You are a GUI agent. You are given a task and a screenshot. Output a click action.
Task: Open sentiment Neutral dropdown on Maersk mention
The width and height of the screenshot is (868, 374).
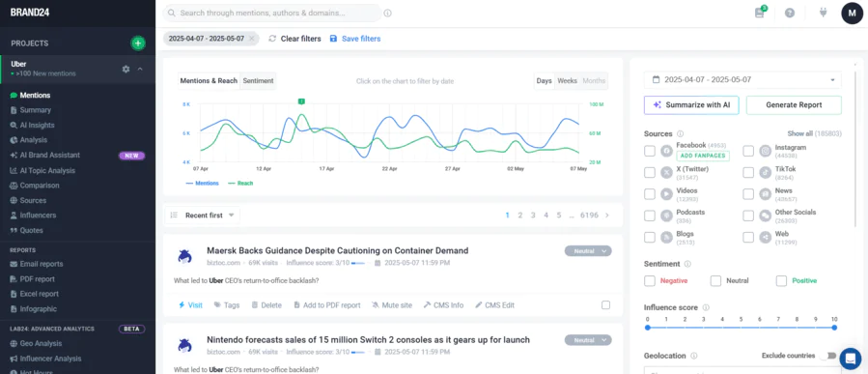(x=588, y=251)
